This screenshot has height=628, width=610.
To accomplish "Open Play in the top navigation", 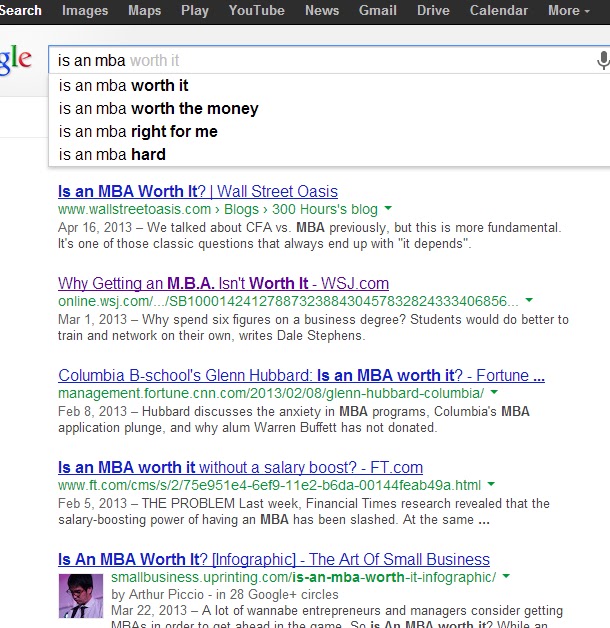I will tap(195, 10).
